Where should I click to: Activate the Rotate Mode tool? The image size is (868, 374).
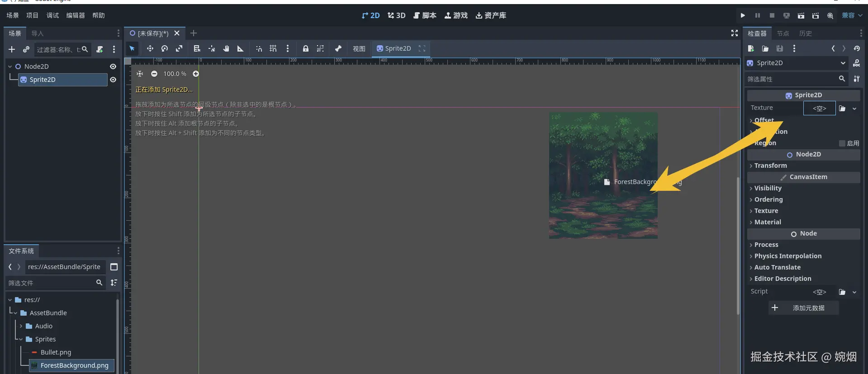[165, 48]
